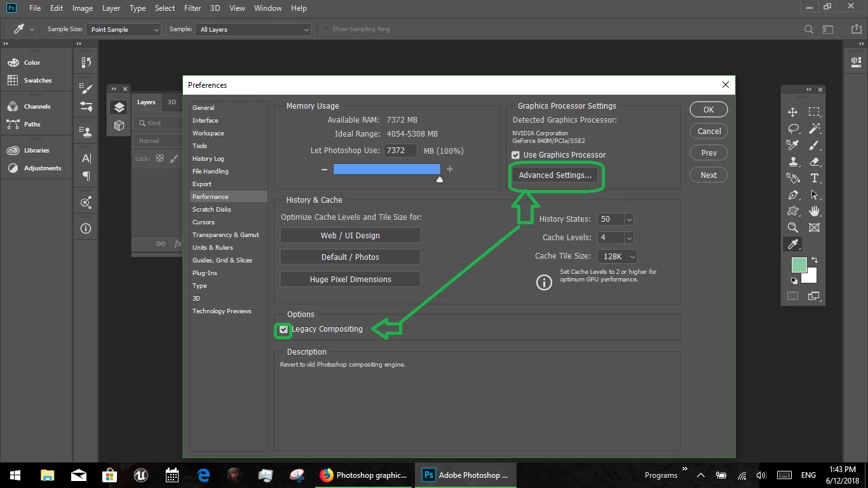868x488 pixels.
Task: Toggle the Legacy Compositing checkbox
Action: click(x=283, y=329)
